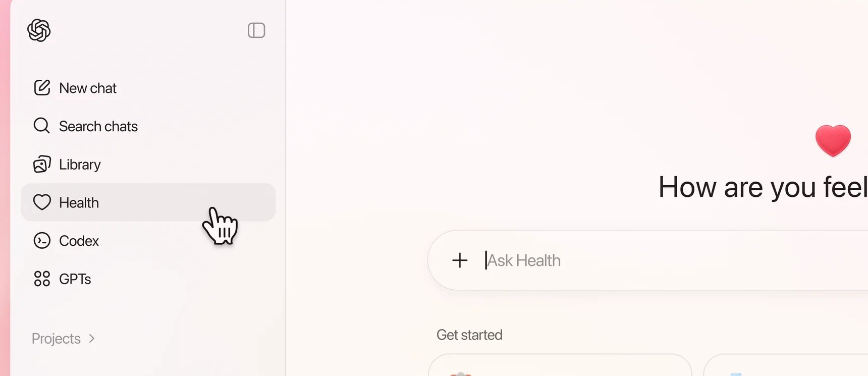The image size is (868, 376).
Task: Click the ChatGPT logo icon
Action: click(39, 30)
